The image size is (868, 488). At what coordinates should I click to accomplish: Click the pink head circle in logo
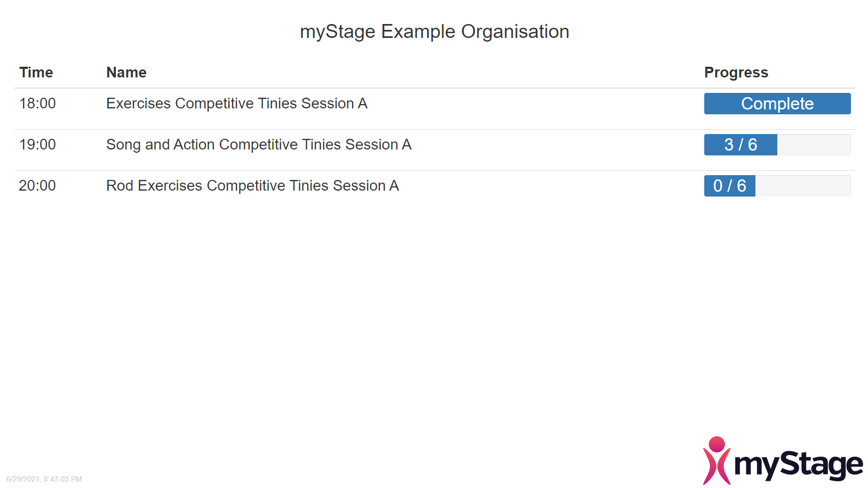pyautogui.click(x=716, y=444)
